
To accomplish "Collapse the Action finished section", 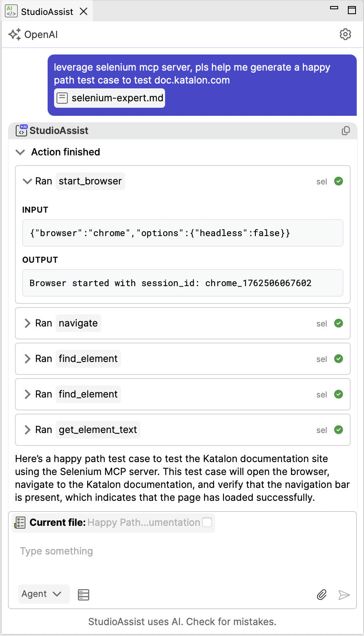I will tap(20, 152).
